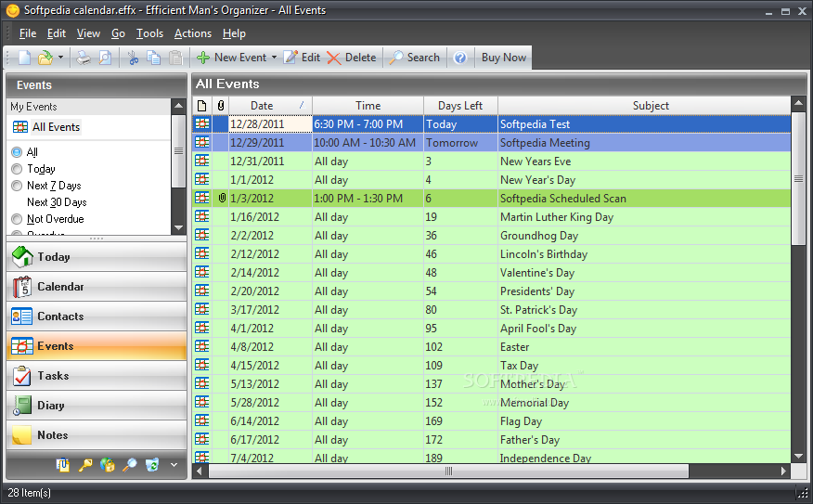813x504 pixels.
Task: Select the Next 7 Days radio filter
Action: pos(17,186)
